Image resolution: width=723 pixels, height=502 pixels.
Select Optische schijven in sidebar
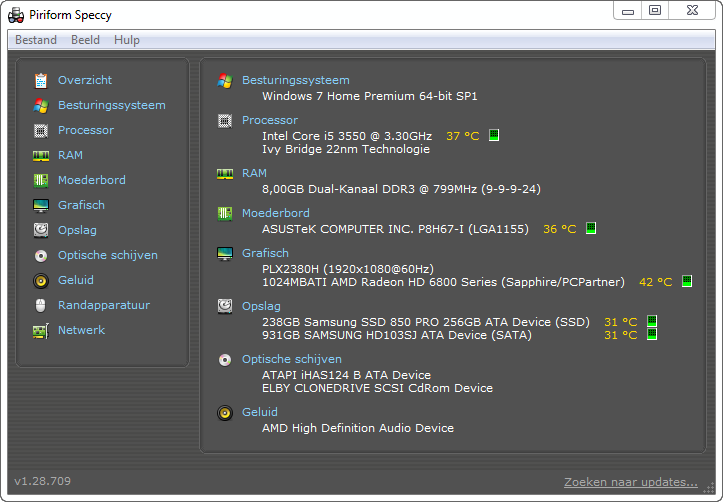pos(108,255)
